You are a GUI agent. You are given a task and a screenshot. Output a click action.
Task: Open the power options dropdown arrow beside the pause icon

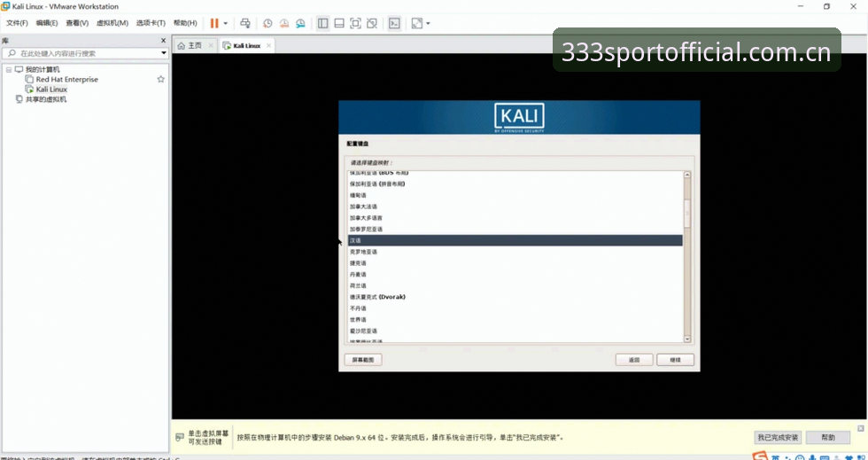[x=225, y=23]
